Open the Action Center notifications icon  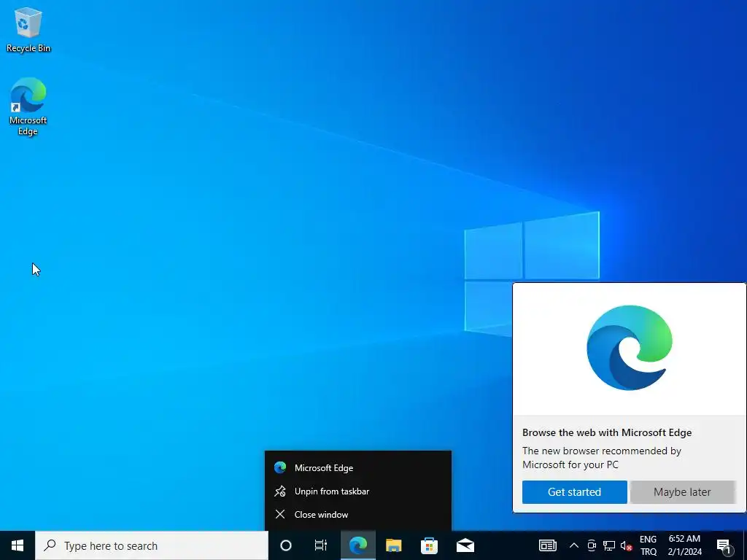724,545
